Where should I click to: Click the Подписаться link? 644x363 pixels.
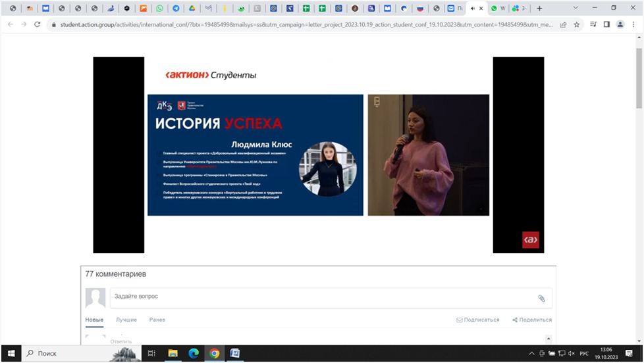[x=478, y=320]
